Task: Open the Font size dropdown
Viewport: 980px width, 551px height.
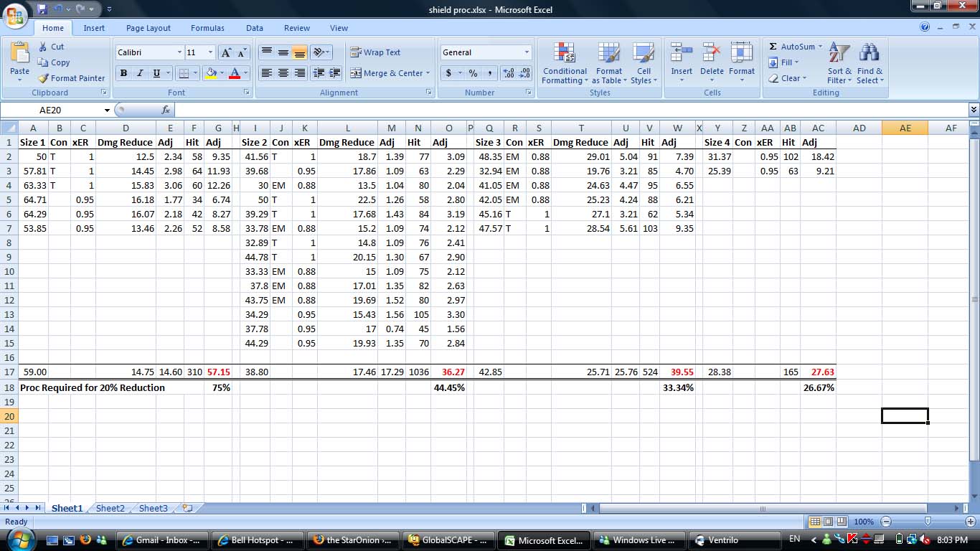Action: pos(210,52)
